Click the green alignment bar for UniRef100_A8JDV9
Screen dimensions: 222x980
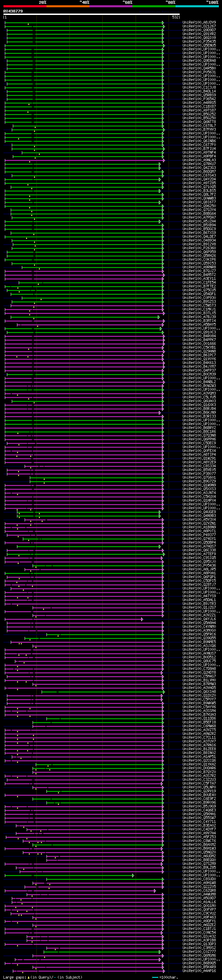pyautogui.click(x=84, y=23)
